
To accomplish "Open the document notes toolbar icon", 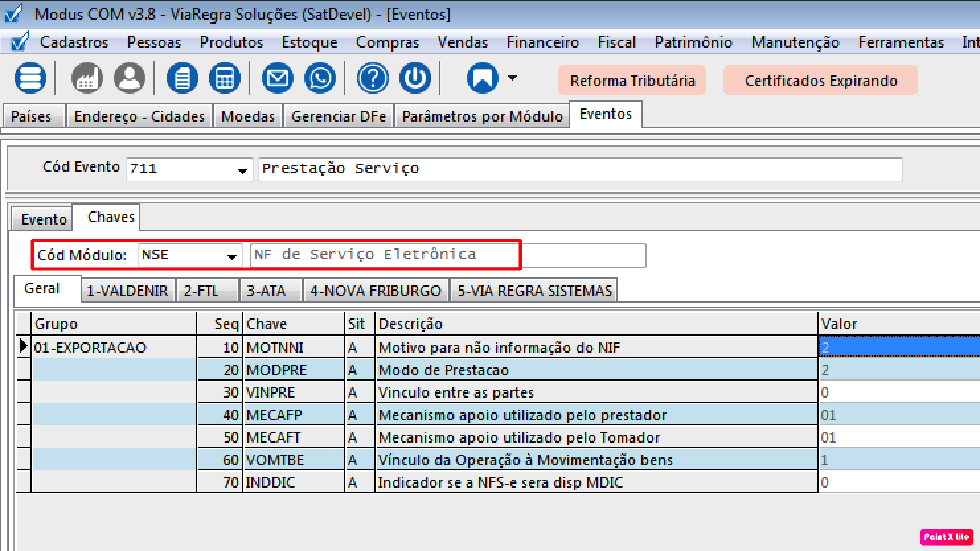I will click(x=183, y=79).
